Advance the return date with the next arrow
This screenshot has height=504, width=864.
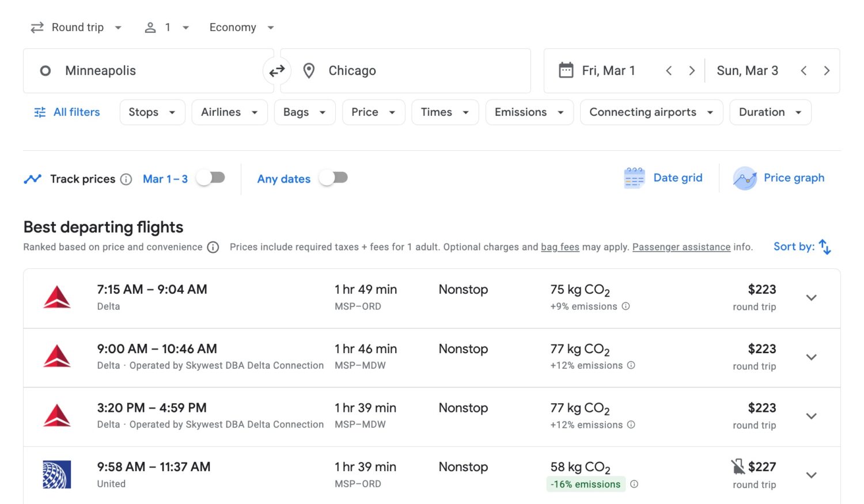(x=827, y=70)
